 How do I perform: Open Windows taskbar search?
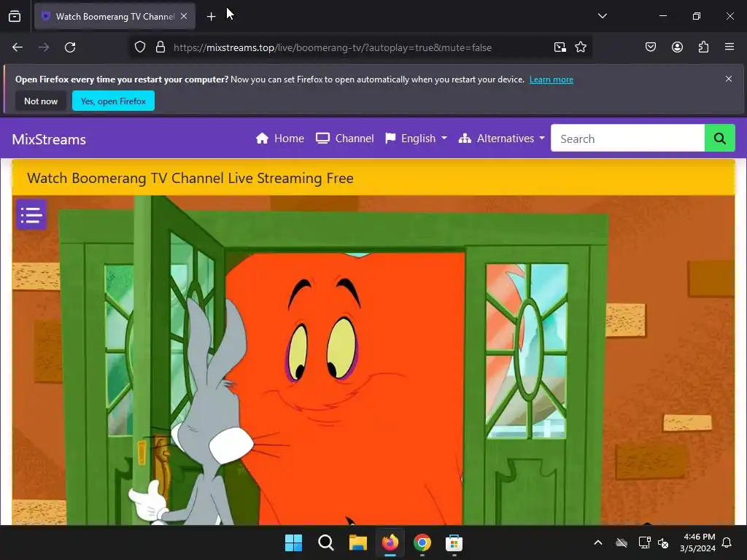tap(326, 542)
